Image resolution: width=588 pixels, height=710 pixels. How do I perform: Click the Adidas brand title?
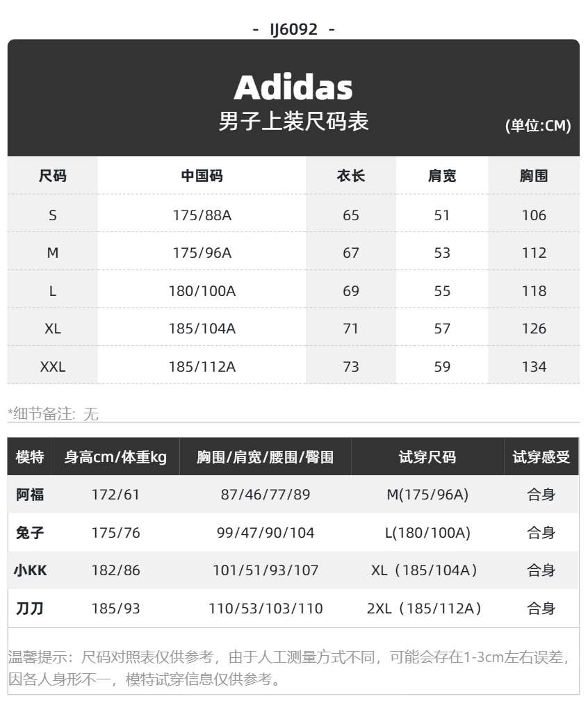click(x=293, y=88)
